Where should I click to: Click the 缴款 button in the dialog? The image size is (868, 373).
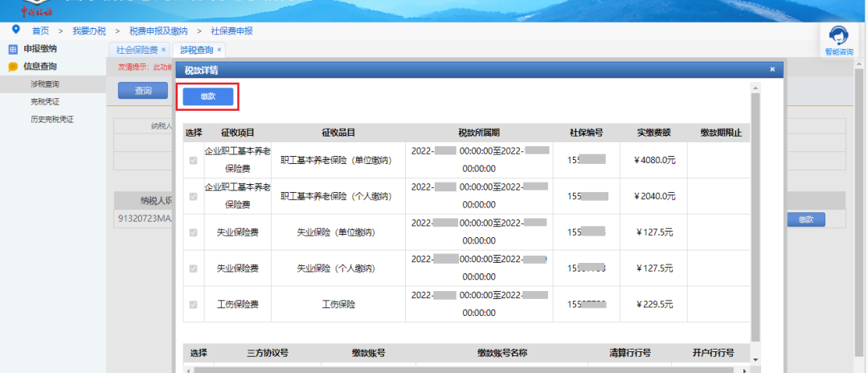click(x=208, y=96)
